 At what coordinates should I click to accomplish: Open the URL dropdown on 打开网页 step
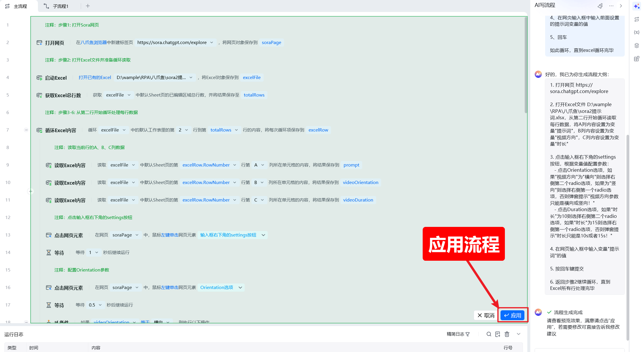(x=211, y=43)
